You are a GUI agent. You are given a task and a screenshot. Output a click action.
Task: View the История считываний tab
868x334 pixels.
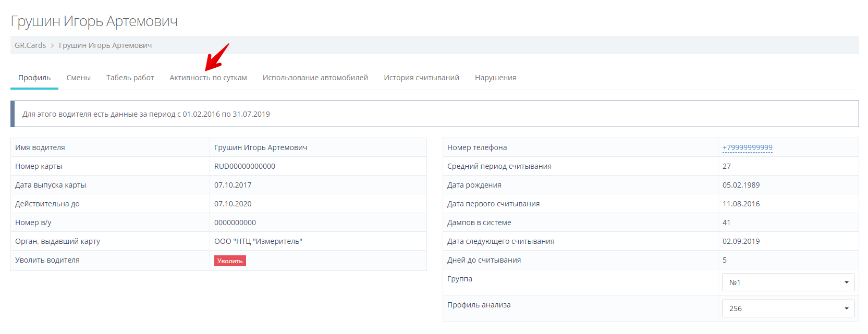coord(421,78)
